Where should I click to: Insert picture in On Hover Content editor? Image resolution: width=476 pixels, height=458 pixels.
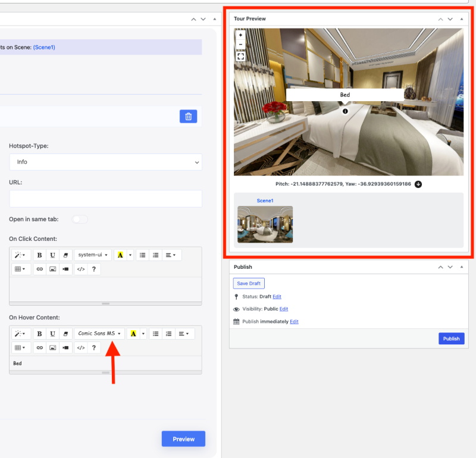(x=52, y=347)
